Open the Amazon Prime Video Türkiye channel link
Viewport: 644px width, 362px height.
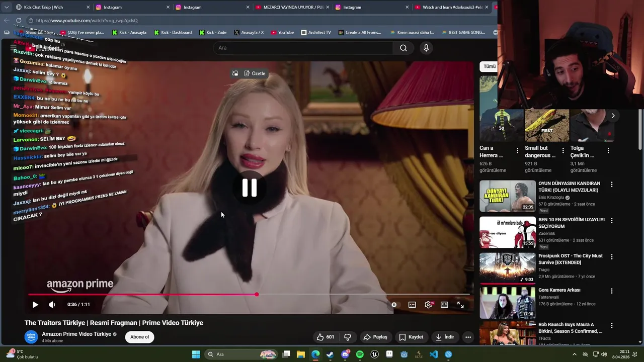click(x=76, y=334)
